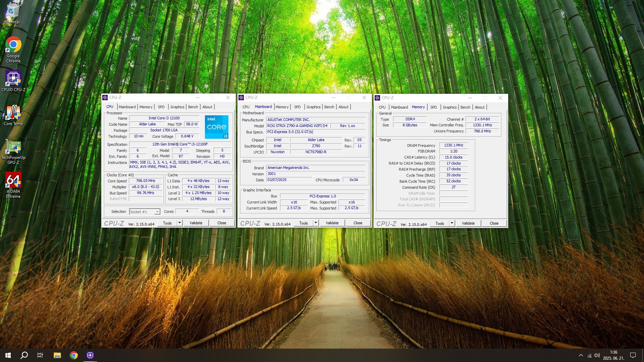Screen dimensions: 644x362
Task: Select Bench tab in Memory window
Action: coord(465,107)
